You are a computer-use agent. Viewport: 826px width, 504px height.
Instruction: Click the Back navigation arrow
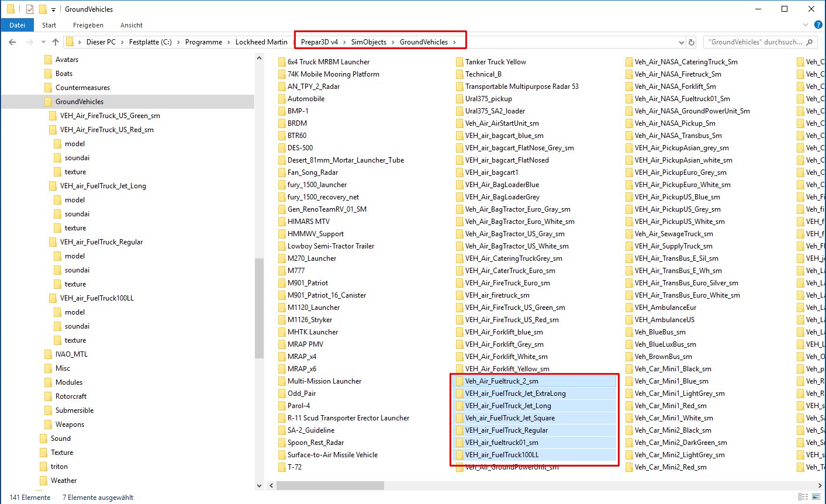coord(13,42)
